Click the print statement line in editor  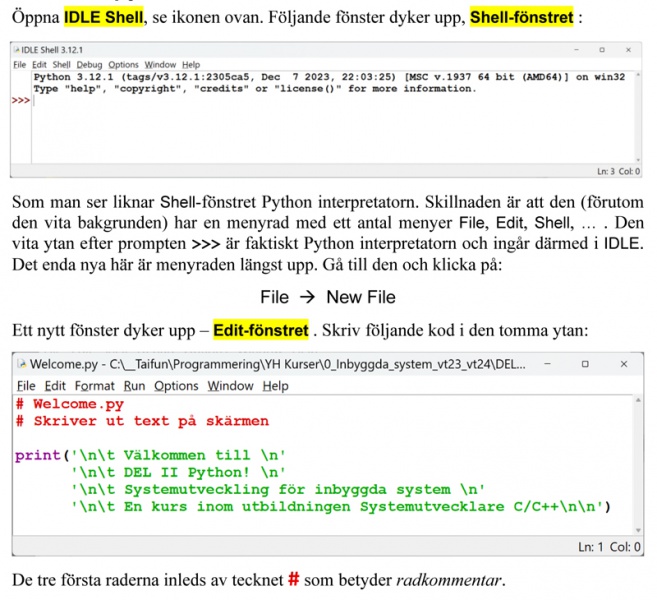pos(150,456)
